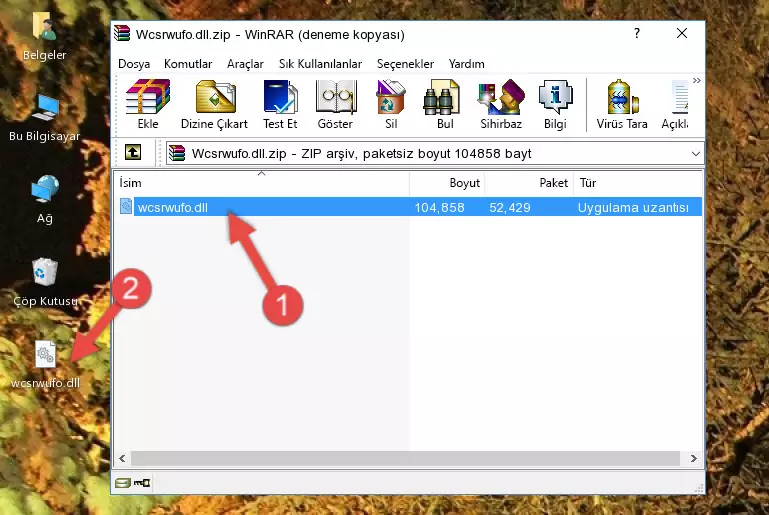Select the wcsrwufo.dll row name

tap(173, 207)
